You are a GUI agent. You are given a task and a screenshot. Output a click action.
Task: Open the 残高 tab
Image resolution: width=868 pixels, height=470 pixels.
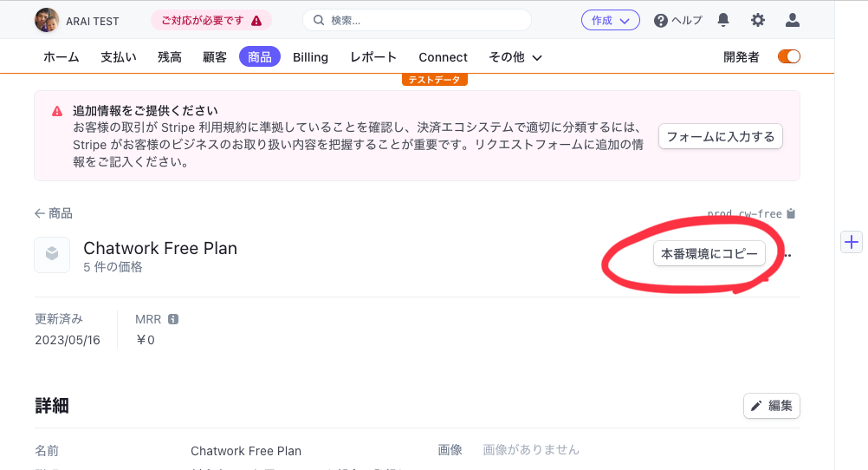click(x=170, y=57)
